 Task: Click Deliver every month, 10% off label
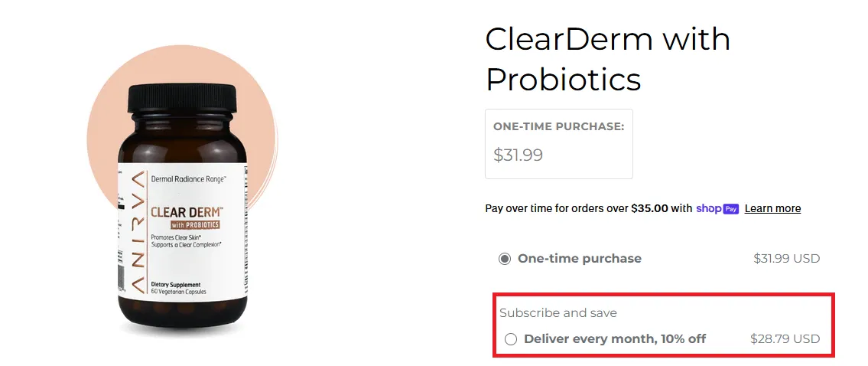point(615,338)
